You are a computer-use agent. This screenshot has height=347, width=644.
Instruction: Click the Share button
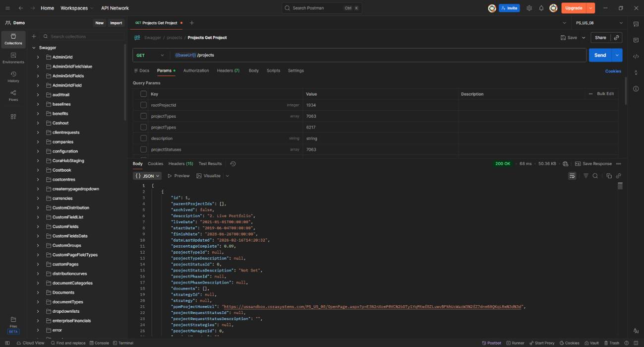[x=600, y=38]
